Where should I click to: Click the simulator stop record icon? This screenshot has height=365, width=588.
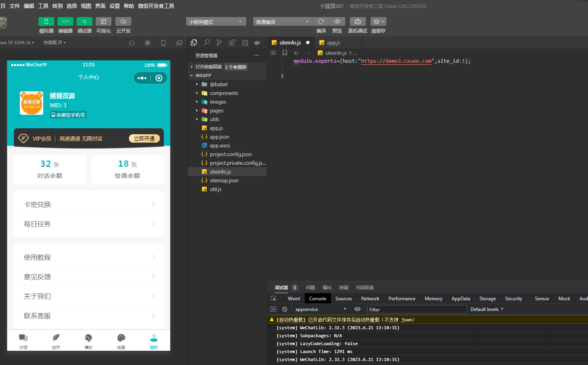(148, 43)
